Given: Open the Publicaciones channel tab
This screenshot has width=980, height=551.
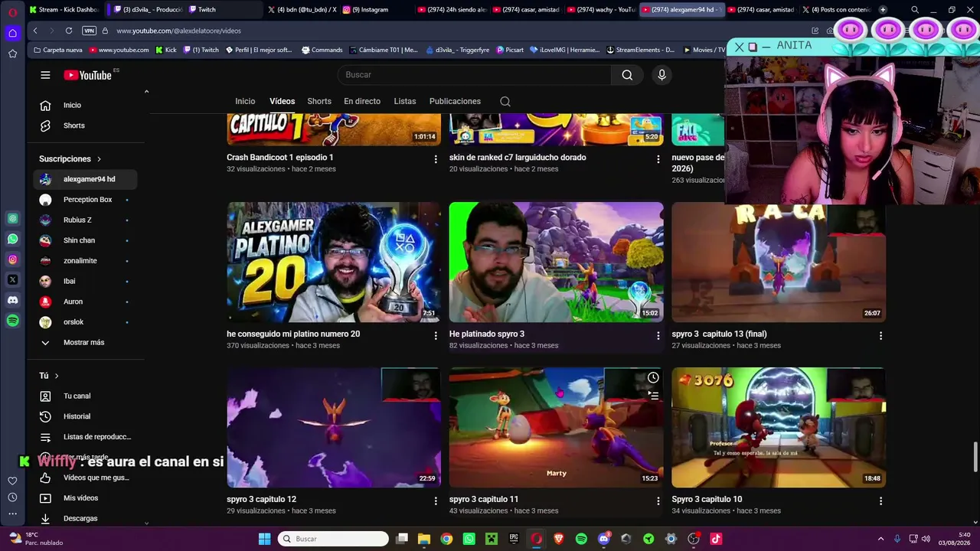Looking at the screenshot, I should 455,101.
